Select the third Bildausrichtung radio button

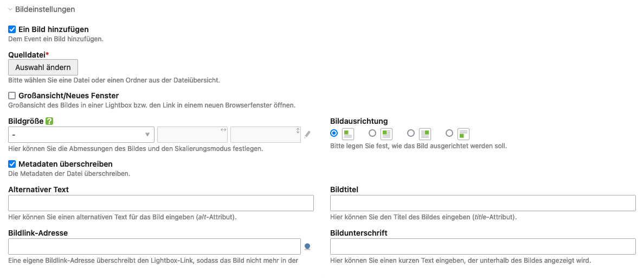coord(411,133)
